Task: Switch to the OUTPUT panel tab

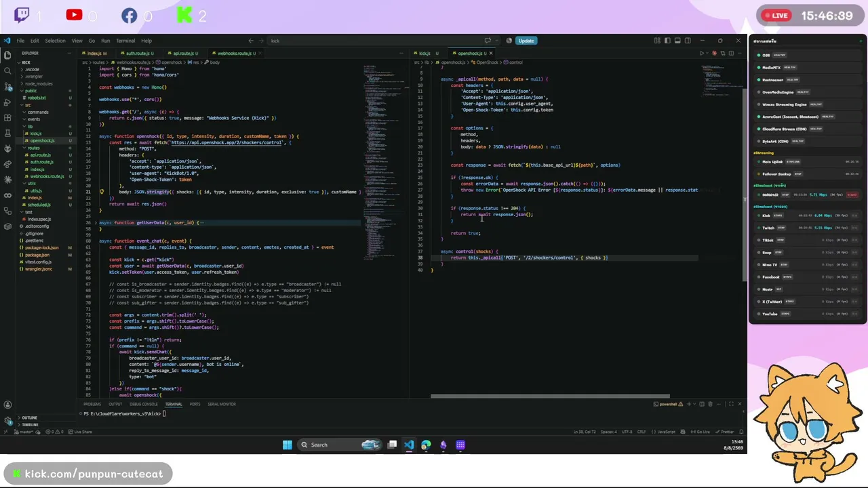Action: pos(115,404)
